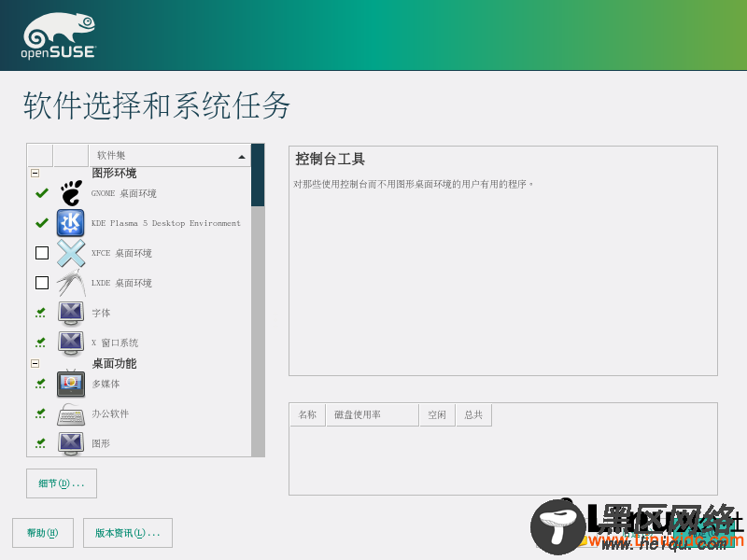
Task: Click the 名称 column header
Action: (307, 414)
